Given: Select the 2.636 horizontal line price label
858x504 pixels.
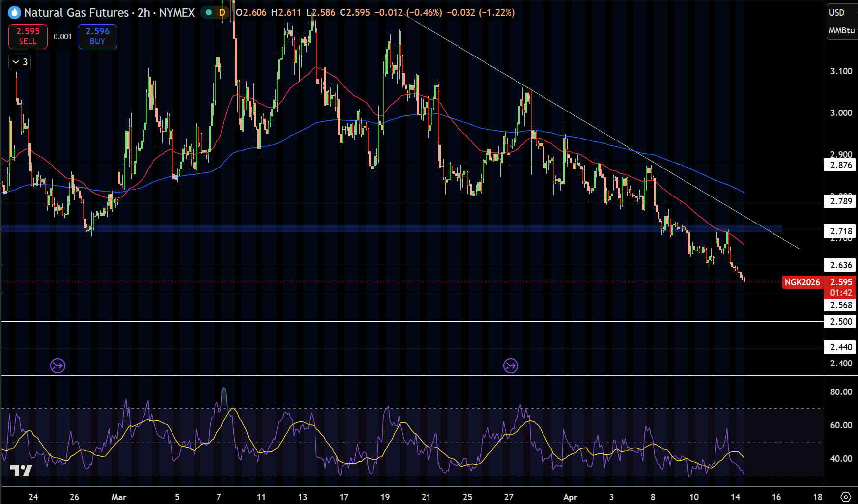Looking at the screenshot, I should pos(841,265).
